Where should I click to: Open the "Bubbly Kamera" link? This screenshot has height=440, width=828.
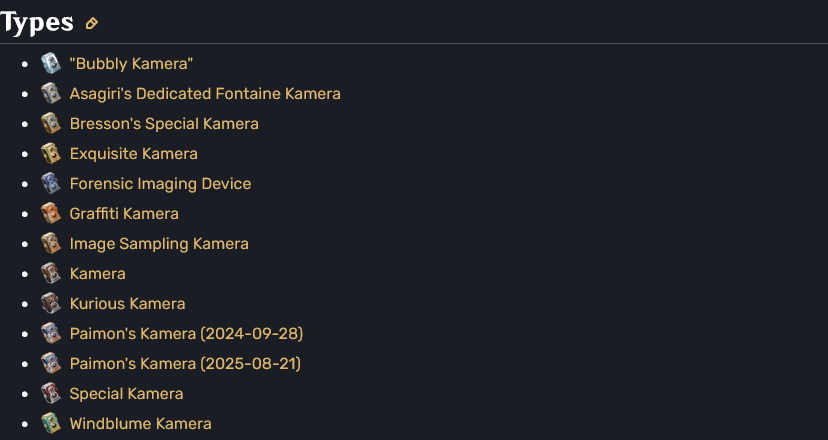[x=131, y=63]
